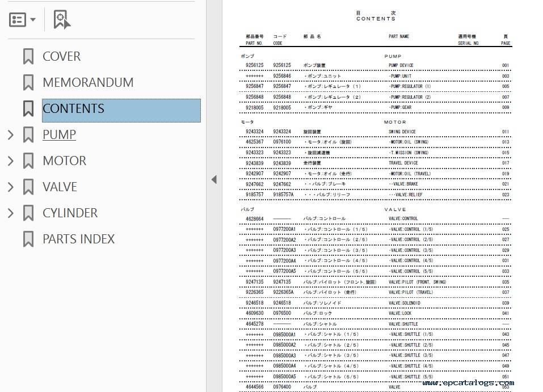This screenshot has width=543, height=392.
Task: Click the PART NAME column header
Action: tap(398, 36)
